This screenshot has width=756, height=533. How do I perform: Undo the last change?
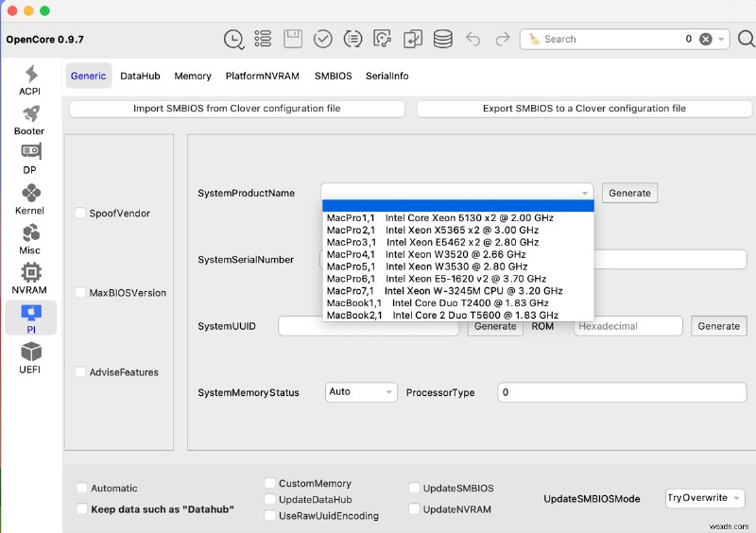tap(473, 39)
